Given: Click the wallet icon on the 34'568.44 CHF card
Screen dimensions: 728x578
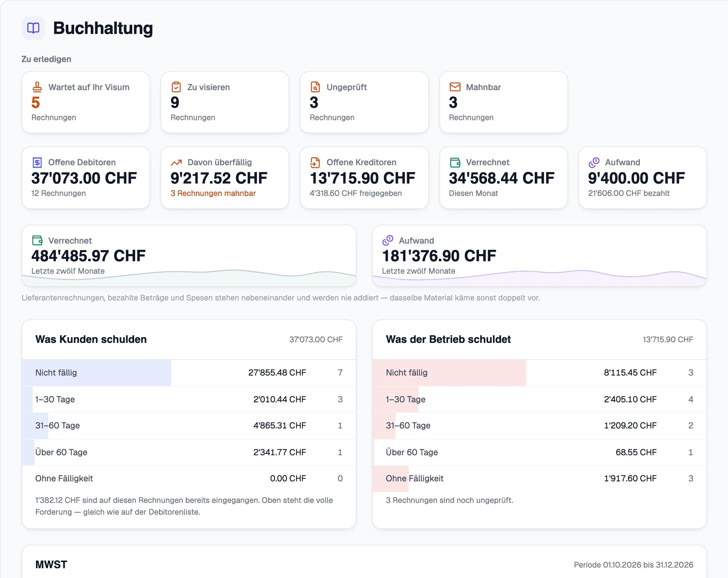Looking at the screenshot, I should click(455, 163).
